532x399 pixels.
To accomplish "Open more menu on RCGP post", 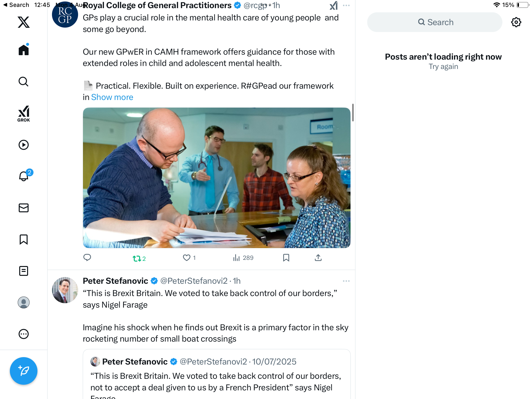I will [x=346, y=5].
